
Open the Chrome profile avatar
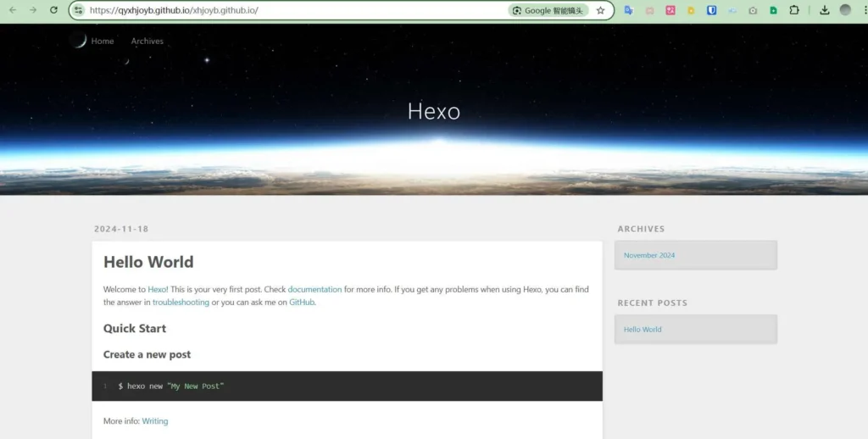pyautogui.click(x=845, y=10)
